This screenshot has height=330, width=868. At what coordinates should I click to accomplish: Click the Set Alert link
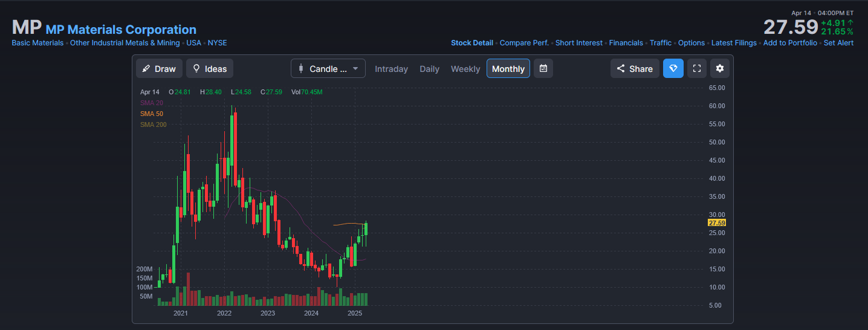tap(838, 43)
